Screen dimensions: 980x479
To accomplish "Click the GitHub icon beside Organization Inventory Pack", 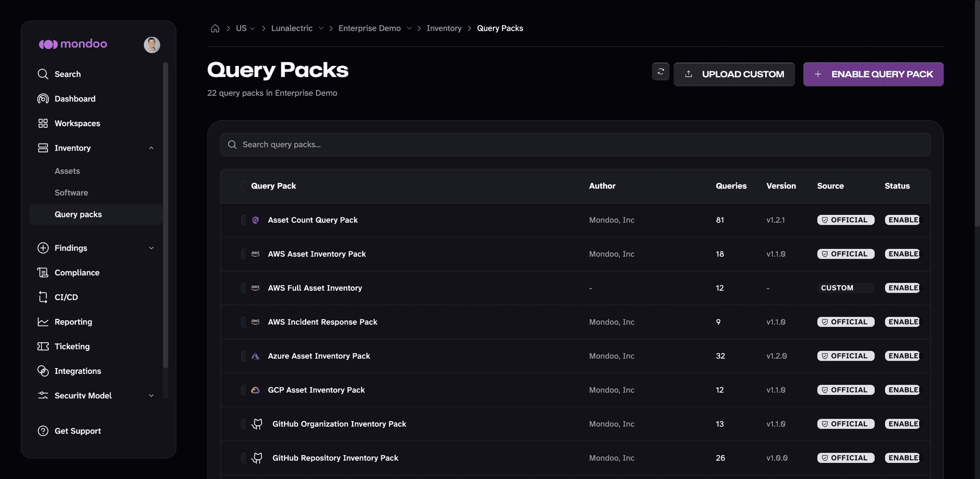I will [257, 424].
